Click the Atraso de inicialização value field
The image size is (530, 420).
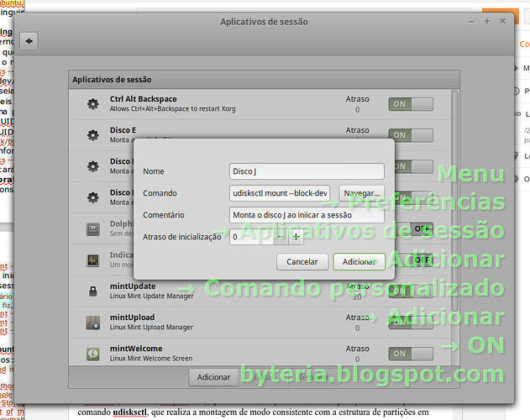[251, 237]
